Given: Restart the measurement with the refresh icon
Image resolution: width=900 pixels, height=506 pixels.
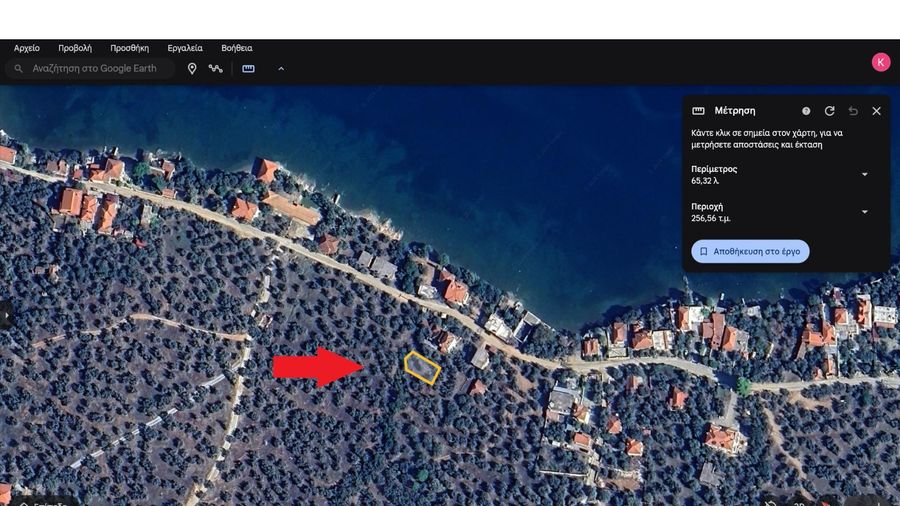Looking at the screenshot, I should [x=829, y=111].
